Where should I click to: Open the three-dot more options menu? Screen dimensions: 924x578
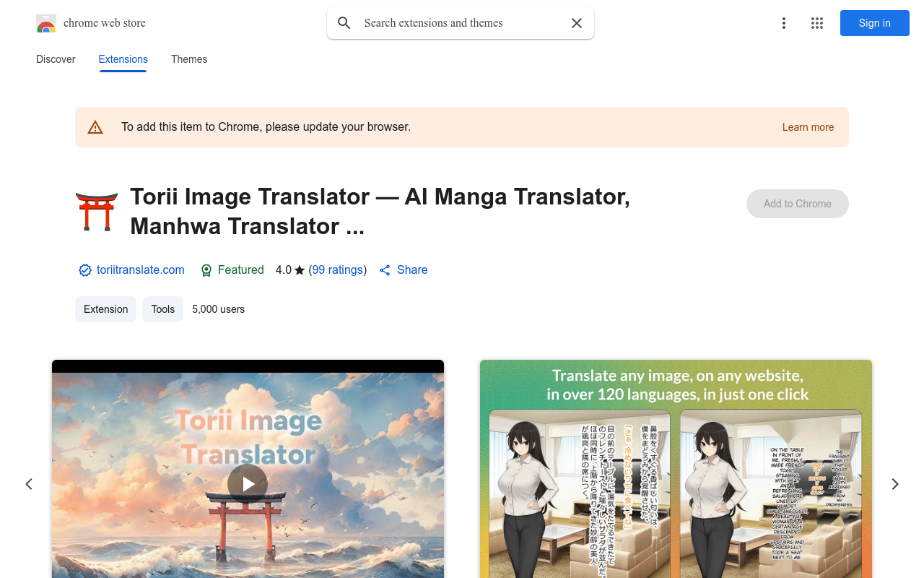783,23
